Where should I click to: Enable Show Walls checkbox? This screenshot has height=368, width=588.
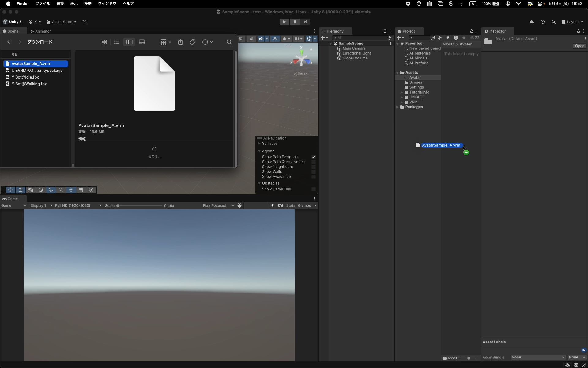[314, 172]
